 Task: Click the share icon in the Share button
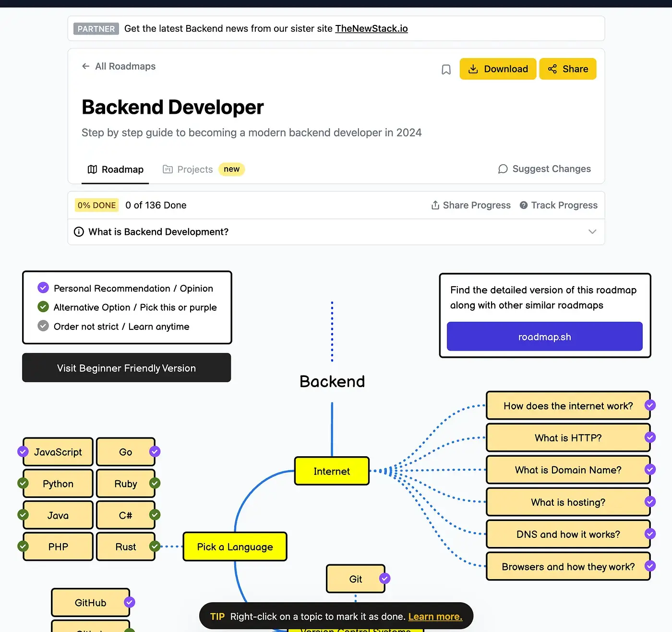tap(552, 69)
